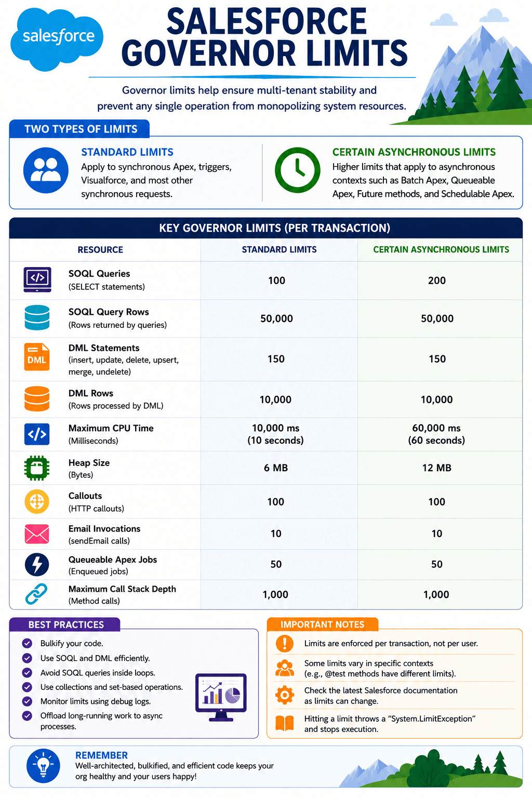The height and width of the screenshot is (798, 532).
Task: Click the Email Invocations resource label
Action: coord(104,529)
